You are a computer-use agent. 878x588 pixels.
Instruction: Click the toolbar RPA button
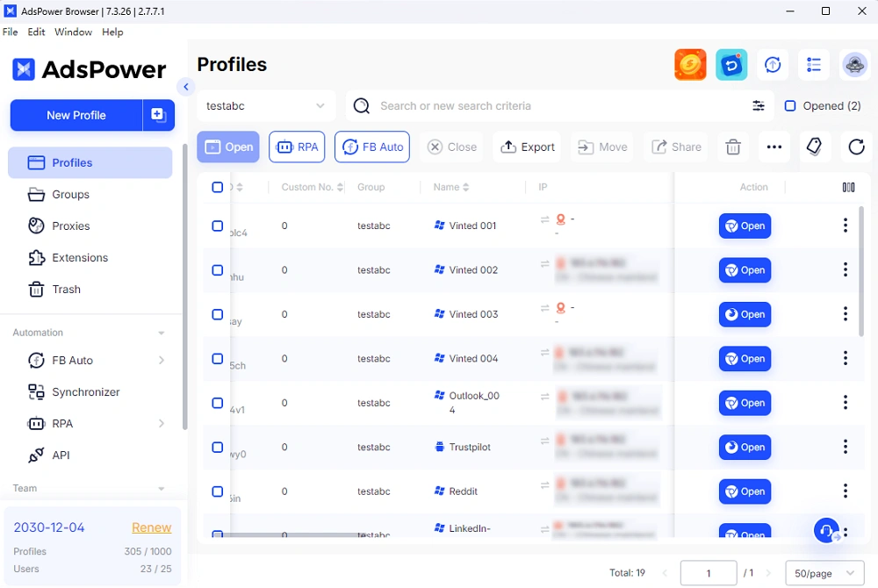point(297,147)
